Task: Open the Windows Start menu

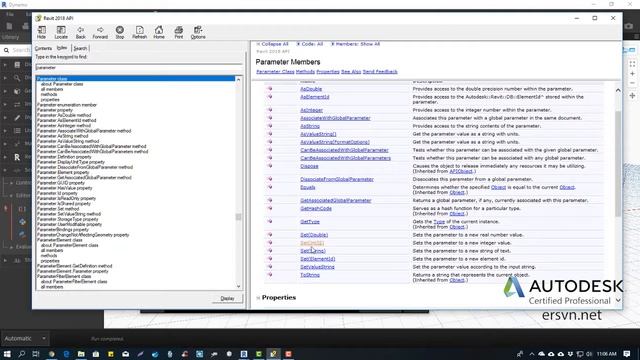Action: pyautogui.click(x=7, y=354)
